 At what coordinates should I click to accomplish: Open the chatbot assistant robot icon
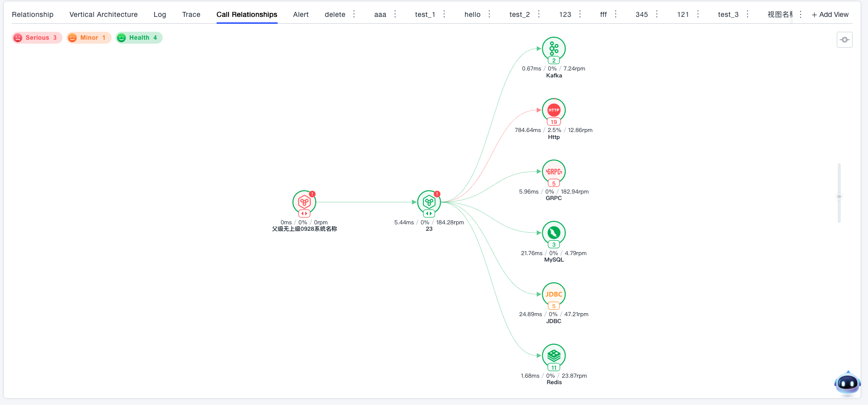[847, 383]
